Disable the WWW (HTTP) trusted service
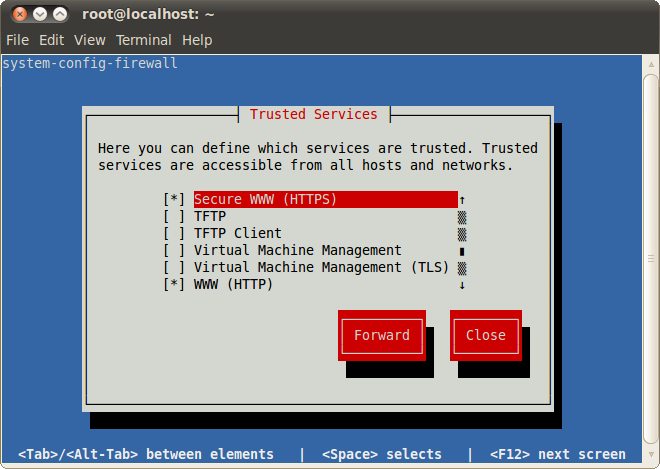Image resolution: width=660 pixels, height=469 pixels. pyautogui.click(x=174, y=284)
